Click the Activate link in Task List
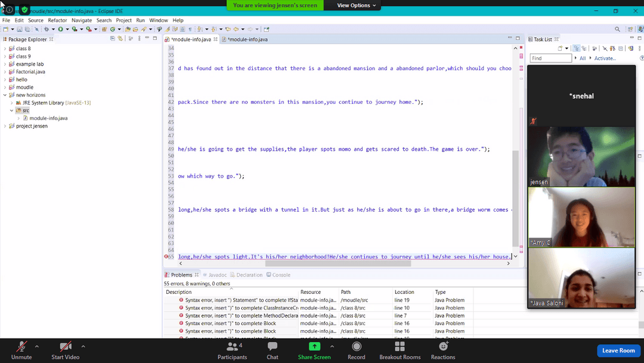Image resolution: width=644 pixels, height=363 pixels. (605, 58)
